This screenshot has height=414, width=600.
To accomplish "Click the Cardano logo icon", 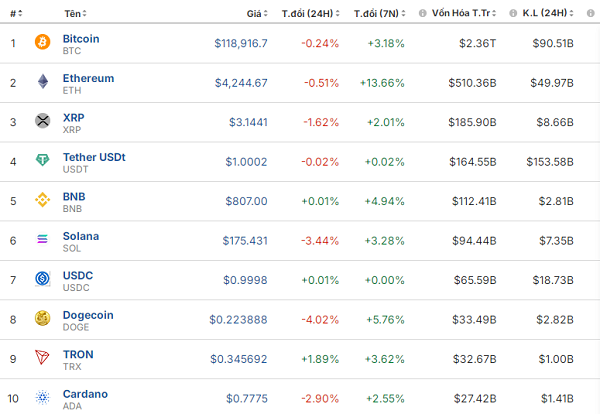I will [x=42, y=397].
